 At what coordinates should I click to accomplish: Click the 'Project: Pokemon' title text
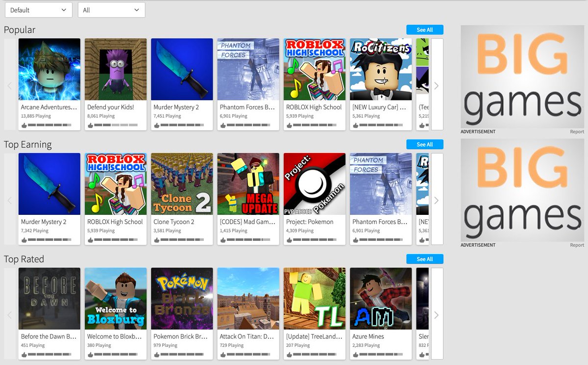tap(311, 222)
